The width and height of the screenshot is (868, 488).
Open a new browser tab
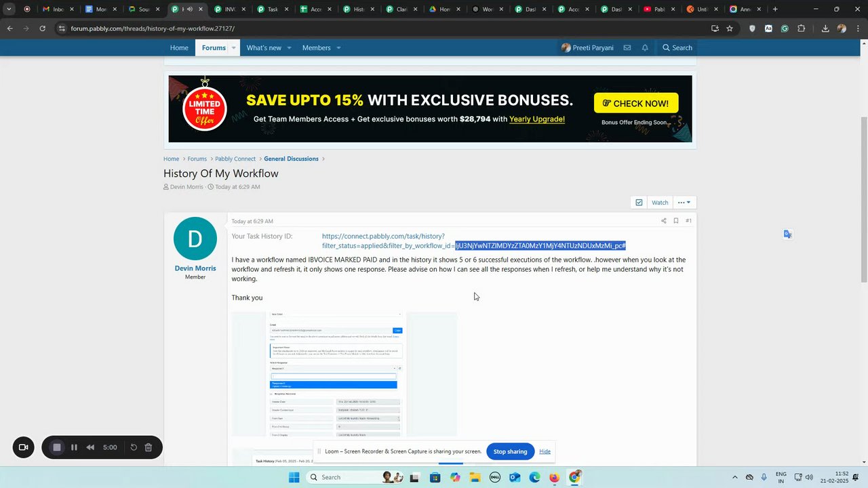[x=775, y=9]
